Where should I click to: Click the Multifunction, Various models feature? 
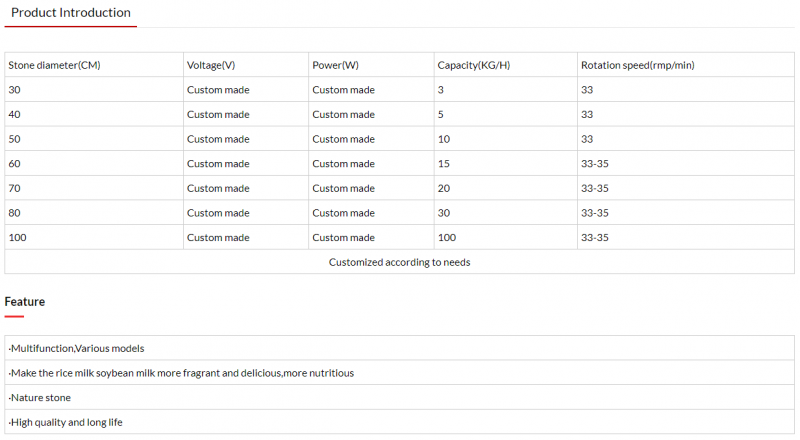(76, 348)
